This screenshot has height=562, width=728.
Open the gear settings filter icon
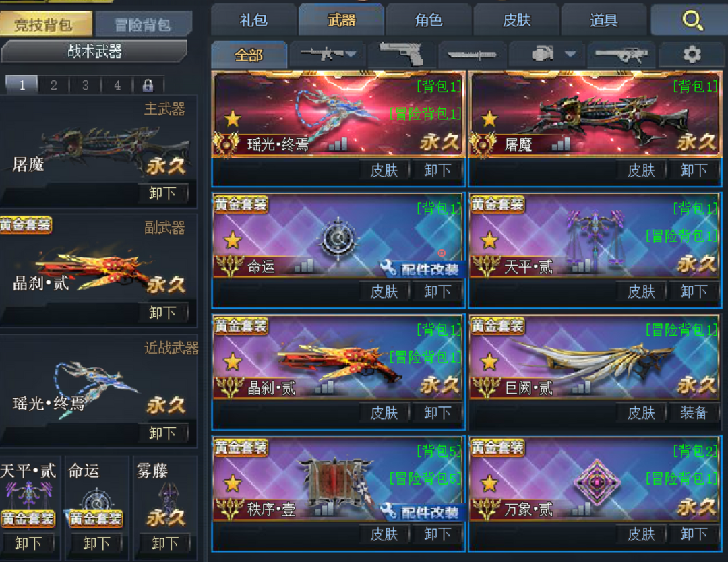pyautogui.click(x=692, y=55)
